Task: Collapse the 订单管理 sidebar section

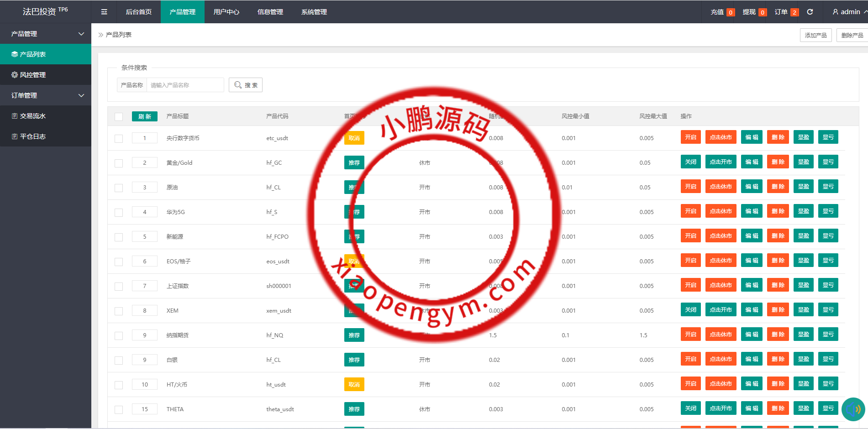Action: tap(81, 95)
